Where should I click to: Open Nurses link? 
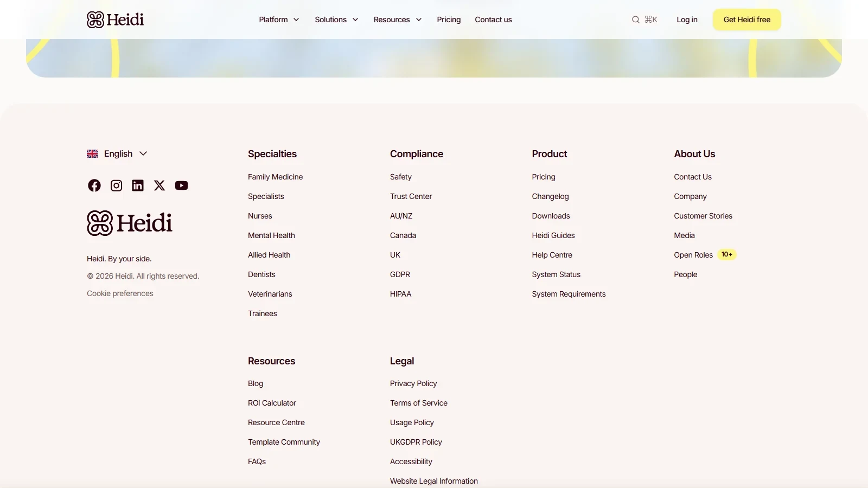[x=260, y=216]
